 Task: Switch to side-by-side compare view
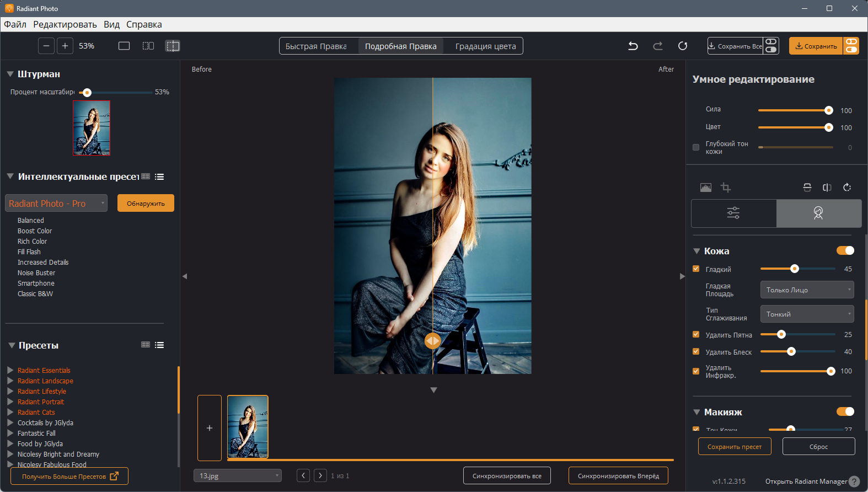[148, 46]
